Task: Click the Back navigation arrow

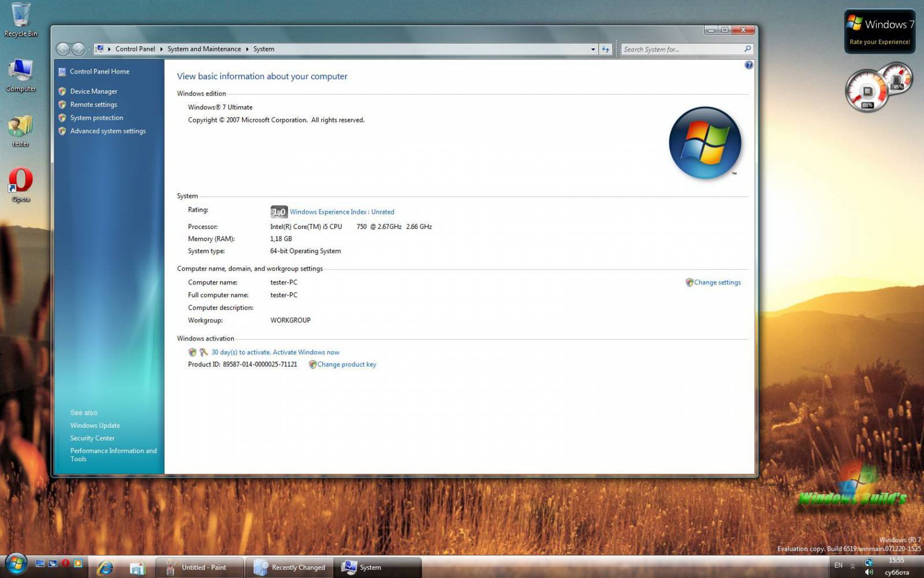Action: (x=63, y=50)
